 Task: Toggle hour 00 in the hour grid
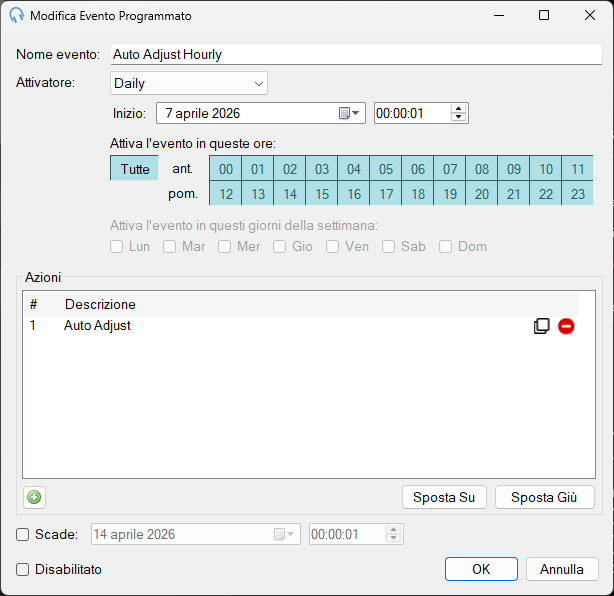[x=226, y=168]
